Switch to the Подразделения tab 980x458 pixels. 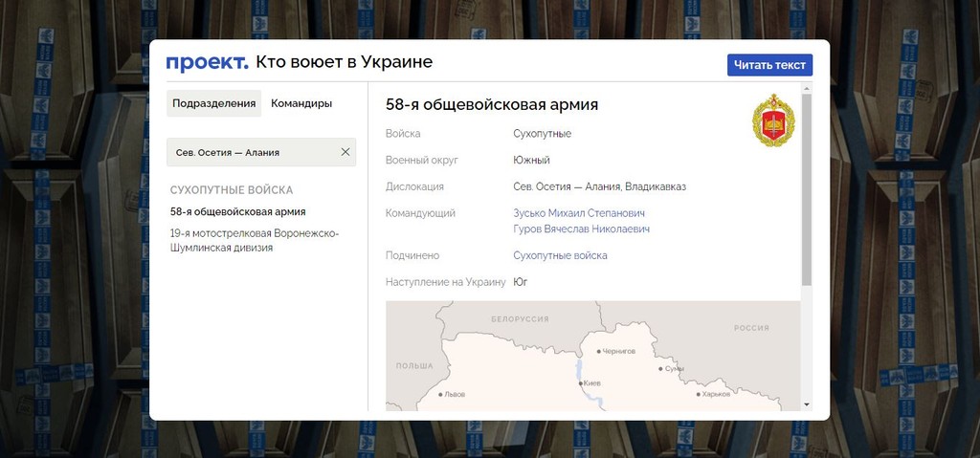point(213,103)
